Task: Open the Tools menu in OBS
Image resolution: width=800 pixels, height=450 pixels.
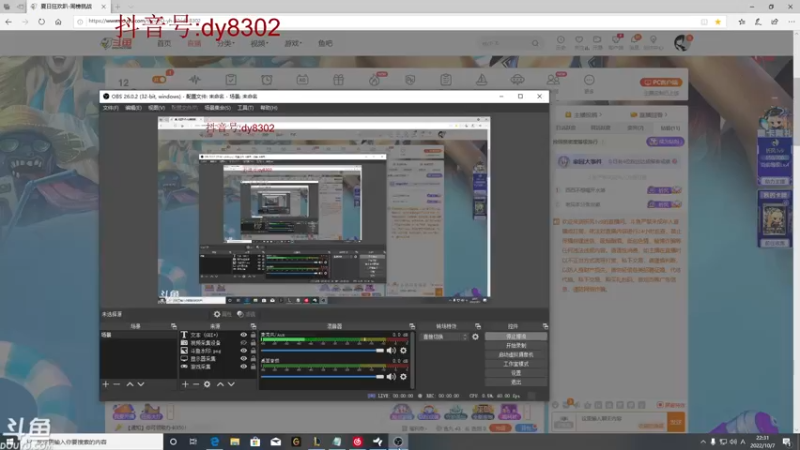Action: pos(245,108)
